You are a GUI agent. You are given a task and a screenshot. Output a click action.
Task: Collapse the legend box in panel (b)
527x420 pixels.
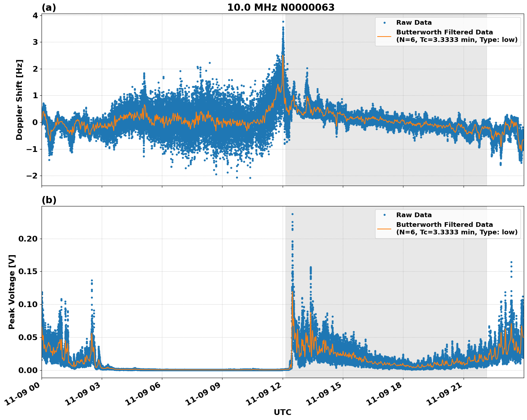tap(448, 223)
